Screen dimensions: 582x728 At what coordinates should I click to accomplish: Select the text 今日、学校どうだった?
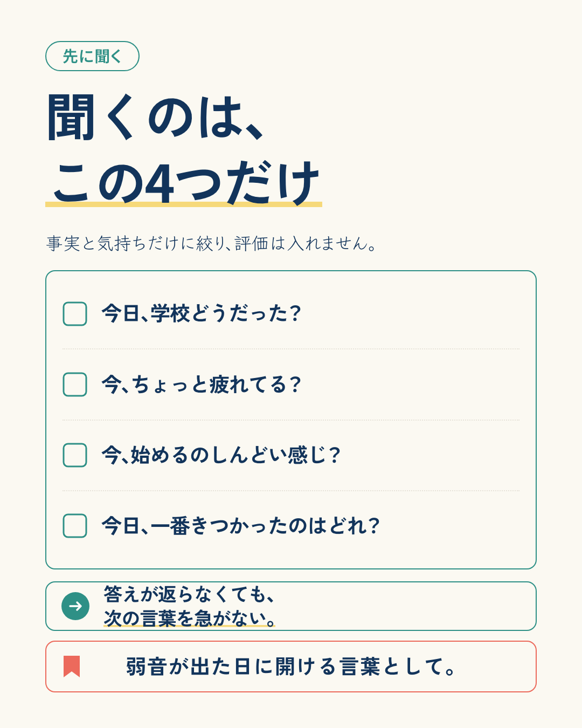pyautogui.click(x=201, y=313)
